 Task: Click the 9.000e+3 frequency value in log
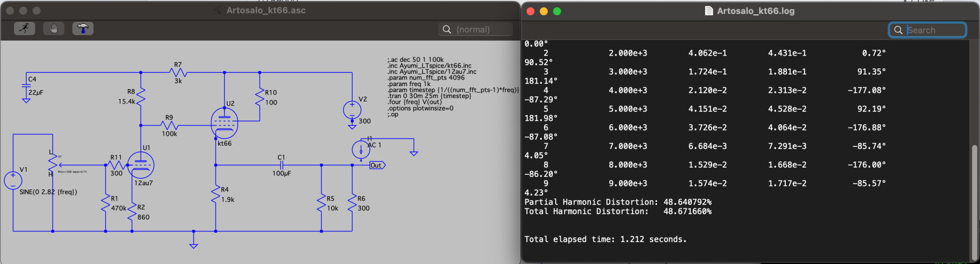point(628,184)
